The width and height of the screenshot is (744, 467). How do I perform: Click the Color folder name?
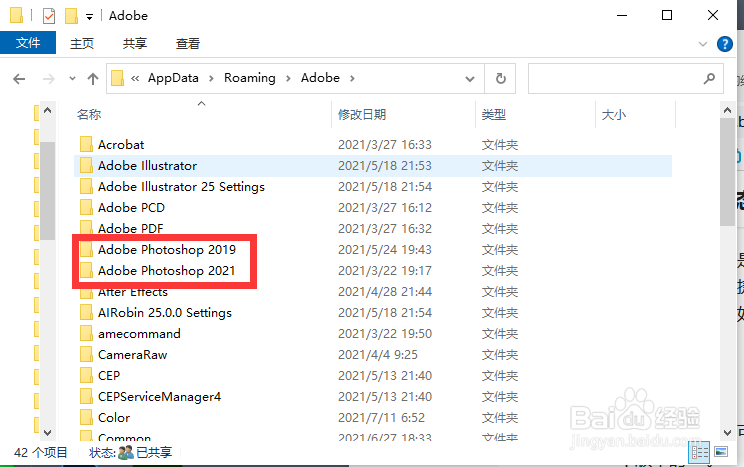(114, 418)
